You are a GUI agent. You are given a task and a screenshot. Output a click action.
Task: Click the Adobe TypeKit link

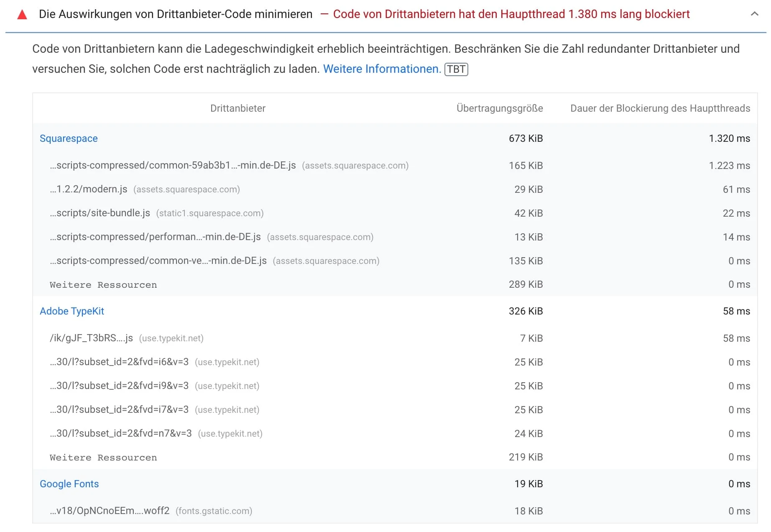pyautogui.click(x=71, y=311)
